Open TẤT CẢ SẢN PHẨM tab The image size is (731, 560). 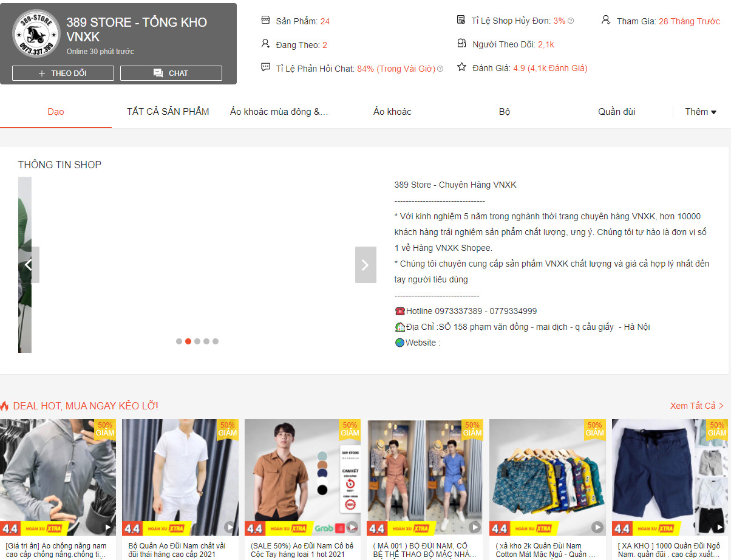[168, 112]
